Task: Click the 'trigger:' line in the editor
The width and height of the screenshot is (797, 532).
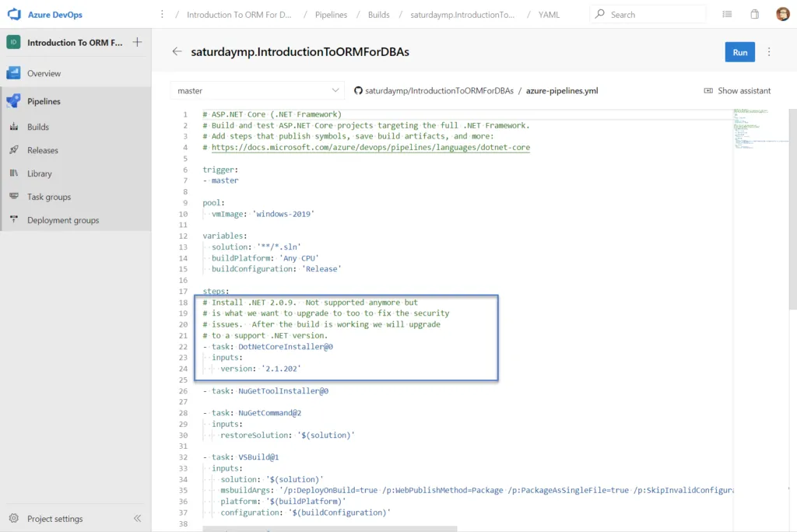Action: tap(220, 170)
